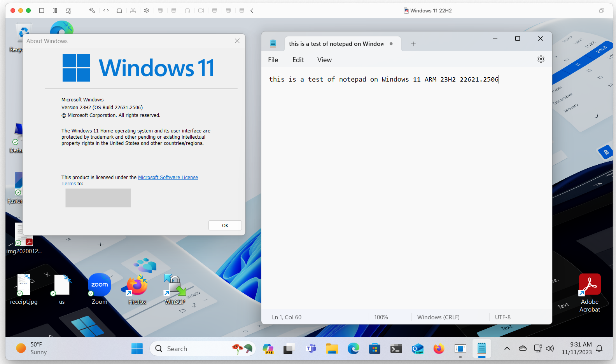Viewport: 616px width, 364px height.
Task: Click the UTF-8 encoding indicator
Action: click(x=503, y=317)
